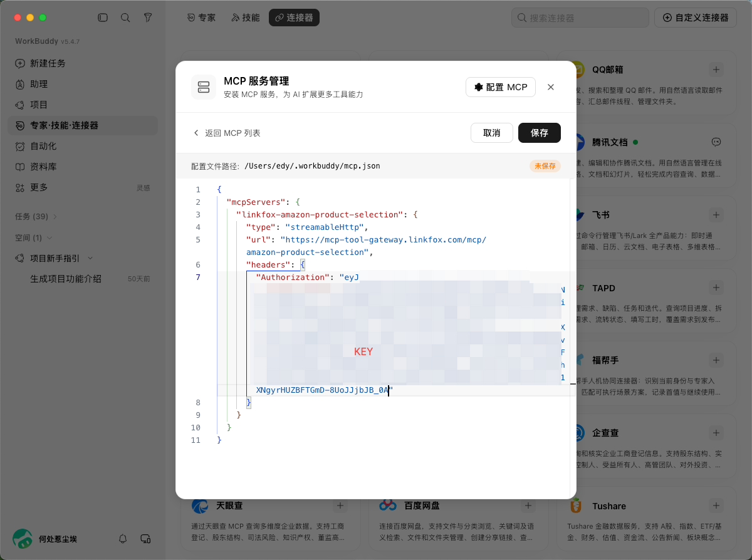This screenshot has width=752, height=560.
Task: Focus the 搜索连接器 search field
Action: 580,18
